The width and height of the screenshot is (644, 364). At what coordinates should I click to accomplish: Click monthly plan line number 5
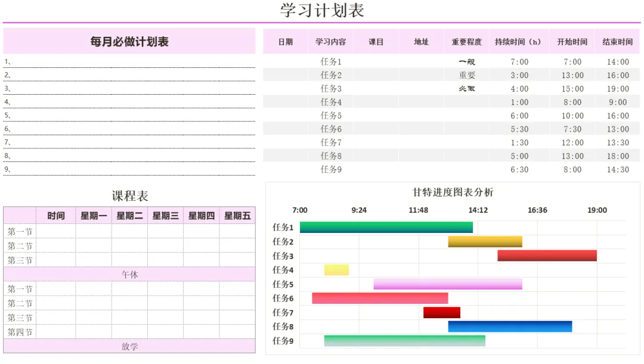(129, 116)
